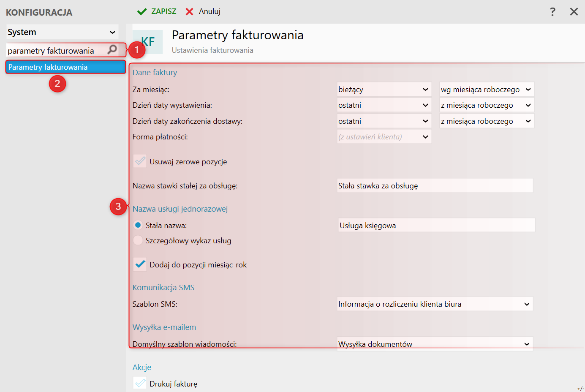
Task: Select Szczegółowy wykaz usług option
Action: (138, 240)
